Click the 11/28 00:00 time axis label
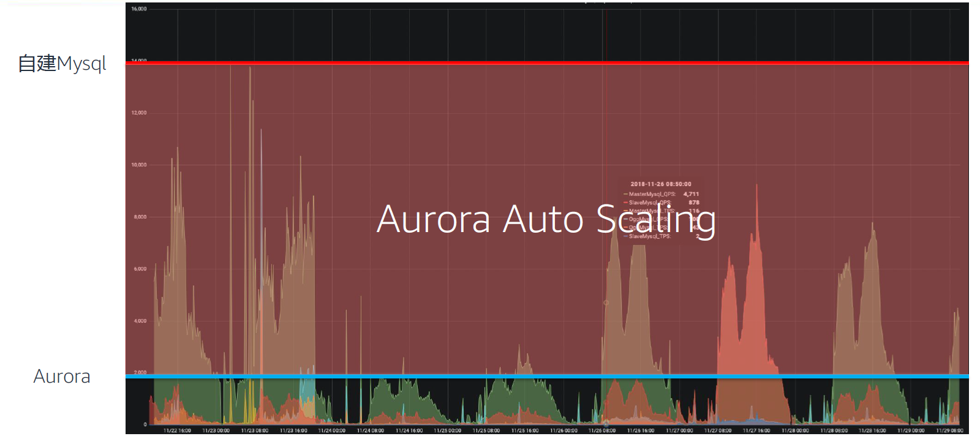Viewport: 980px width, 436px height. pos(795,430)
